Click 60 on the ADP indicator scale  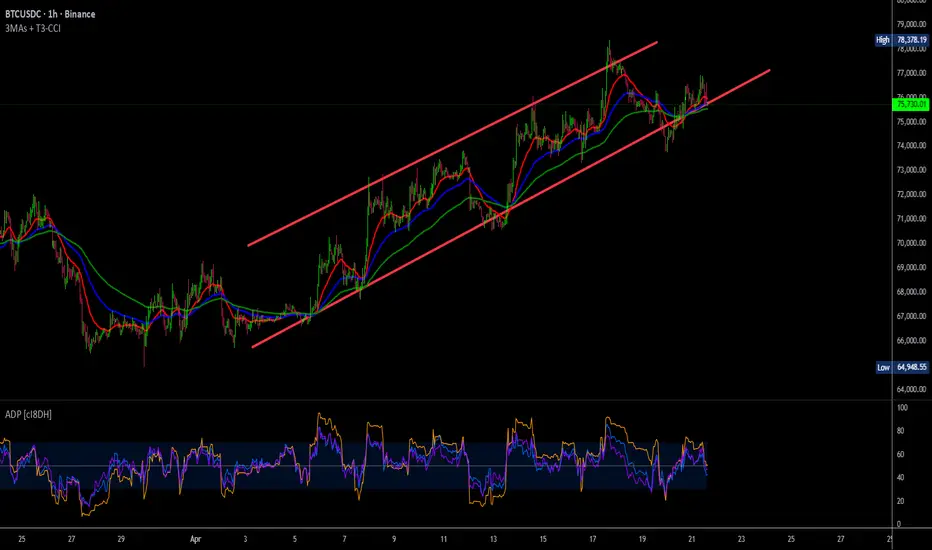[900, 454]
